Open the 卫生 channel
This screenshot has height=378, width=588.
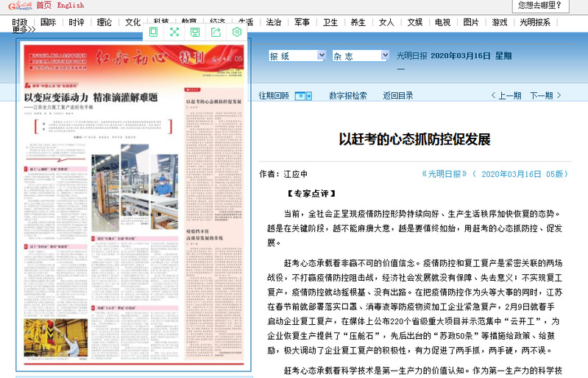tap(330, 22)
